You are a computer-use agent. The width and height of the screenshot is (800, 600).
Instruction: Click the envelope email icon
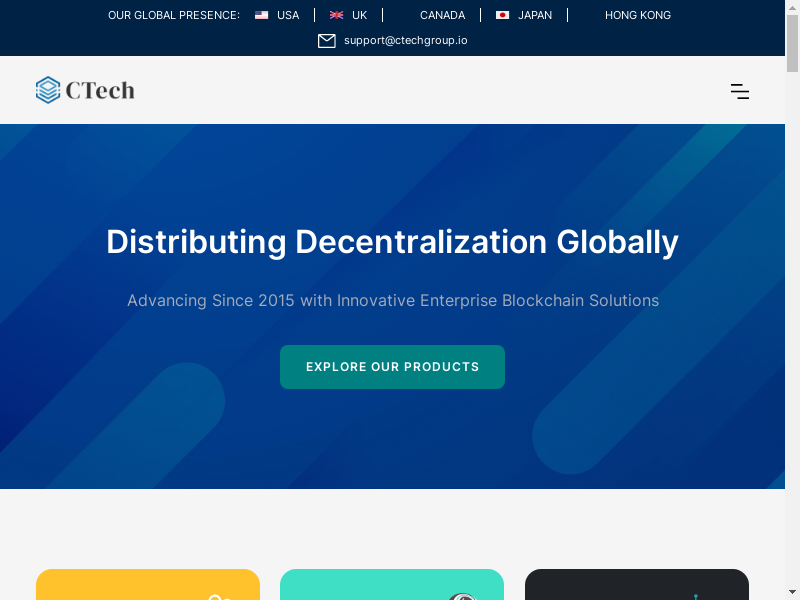click(327, 41)
